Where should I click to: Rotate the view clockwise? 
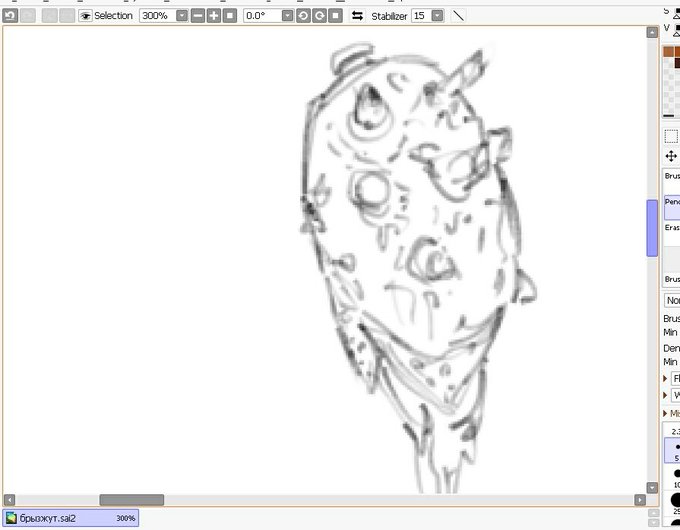pos(319,16)
